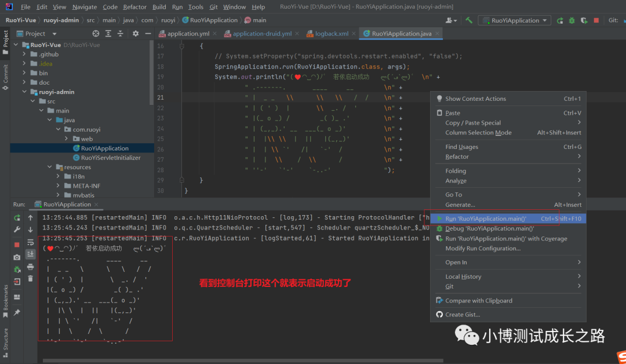Click the Collapse All icon in the Project panel
This screenshot has height=364, width=626.
120,34
